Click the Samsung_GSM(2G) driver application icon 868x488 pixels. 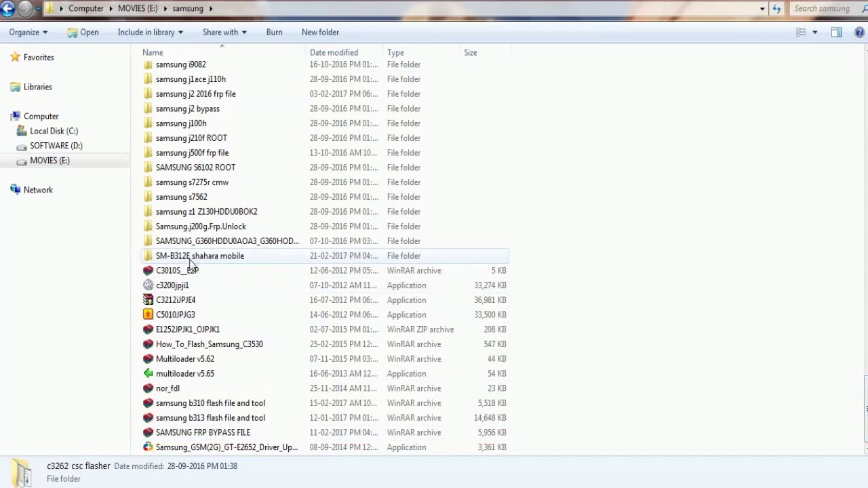pyautogui.click(x=148, y=447)
